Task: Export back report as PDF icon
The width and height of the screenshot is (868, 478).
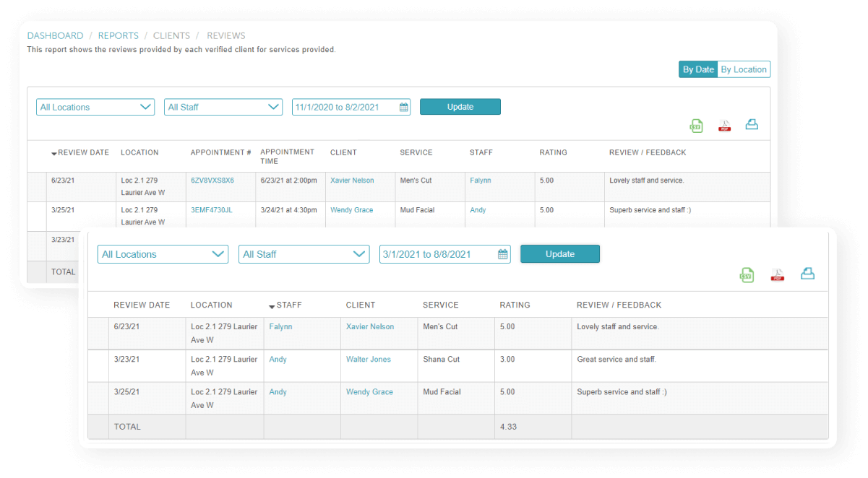Action: pos(724,126)
